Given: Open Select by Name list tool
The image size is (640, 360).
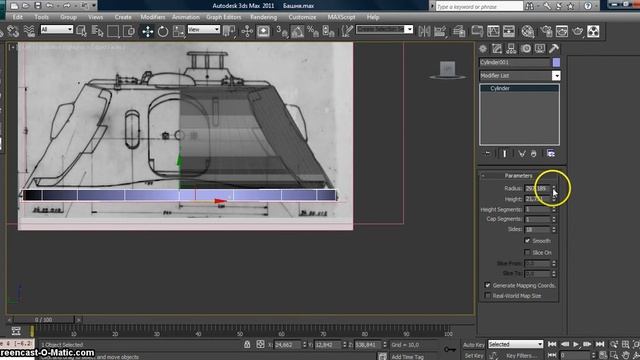Looking at the screenshot, I should coord(97,31).
